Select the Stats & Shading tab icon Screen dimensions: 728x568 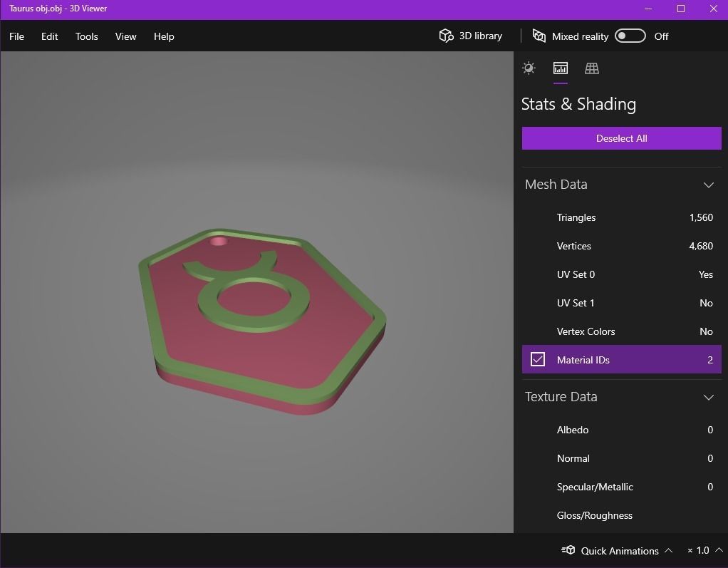pyautogui.click(x=561, y=68)
